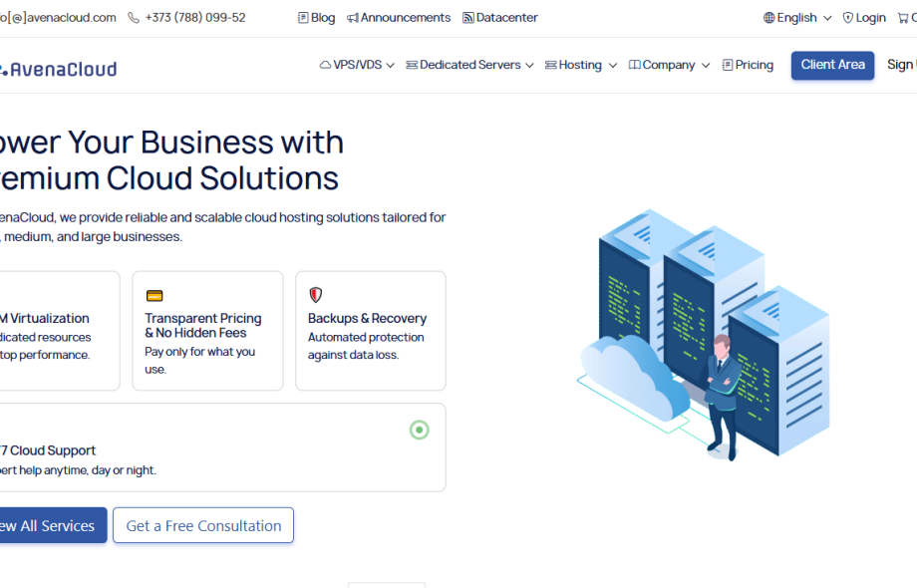917x588 pixels.
Task: Open the English language selector
Action: [x=795, y=17]
